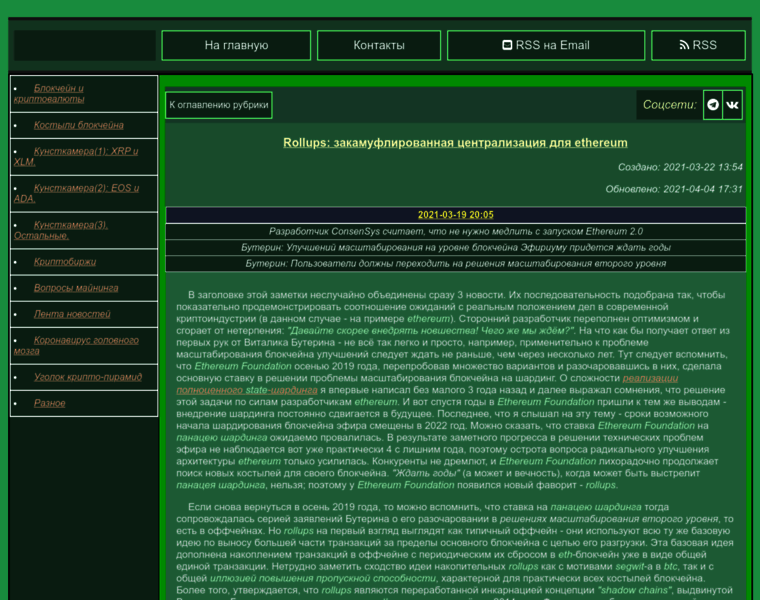Viewport: 760px width, 600px height.
Task: Click the Создано: 2021-03-22 13:54 text
Action: (680, 167)
